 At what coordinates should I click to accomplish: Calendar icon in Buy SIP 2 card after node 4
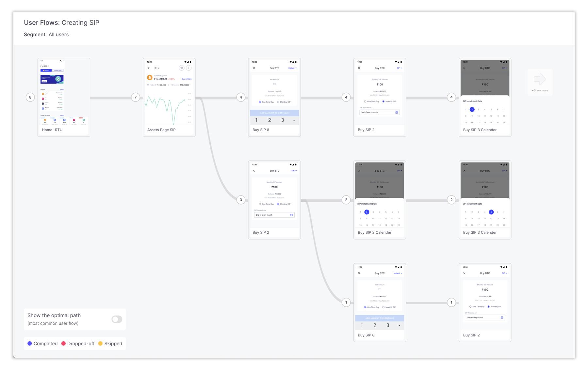pyautogui.click(x=397, y=112)
